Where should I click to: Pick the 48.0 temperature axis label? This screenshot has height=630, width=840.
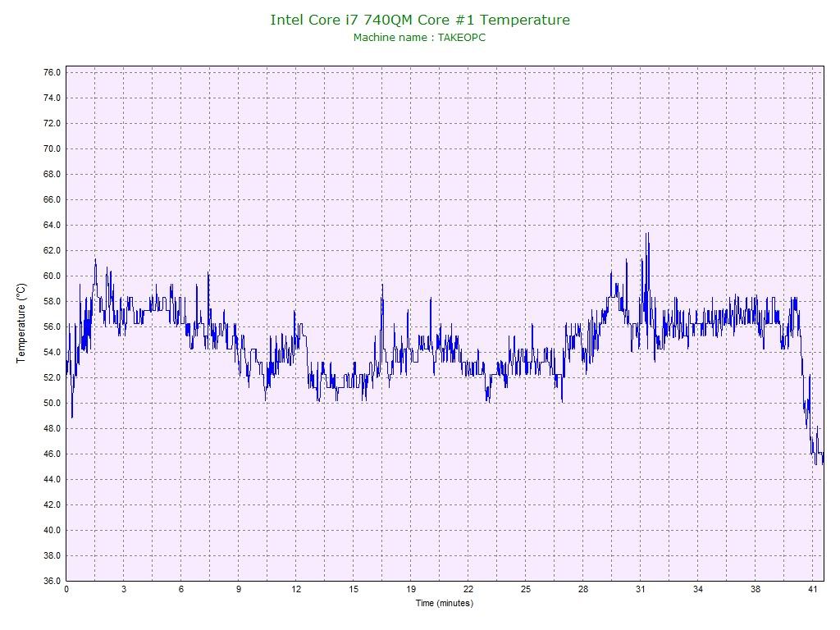[x=52, y=428]
